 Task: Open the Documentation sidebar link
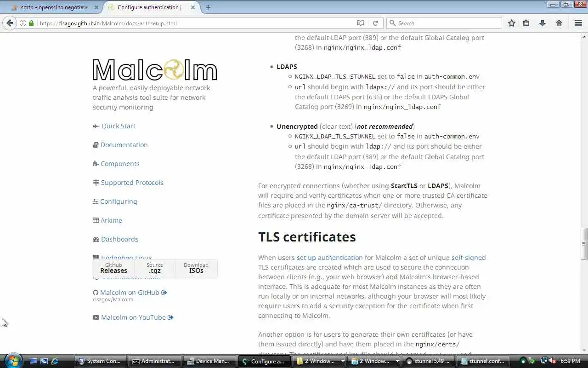(x=124, y=145)
